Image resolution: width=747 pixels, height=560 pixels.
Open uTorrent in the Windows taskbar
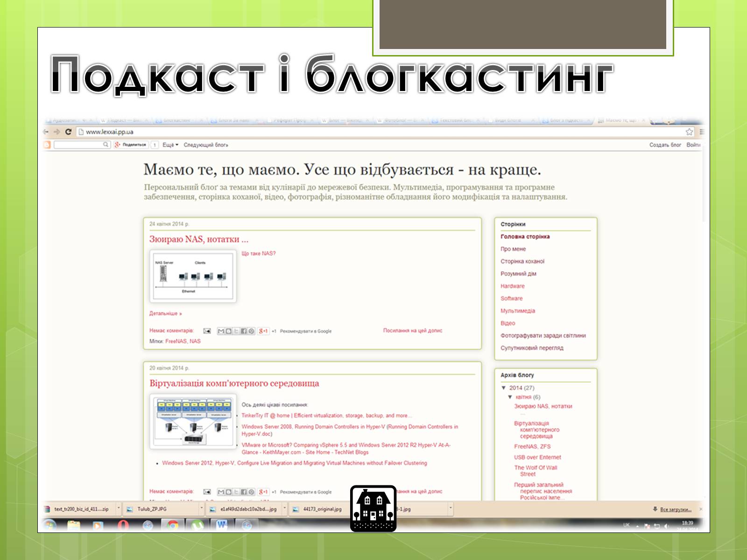click(x=197, y=525)
